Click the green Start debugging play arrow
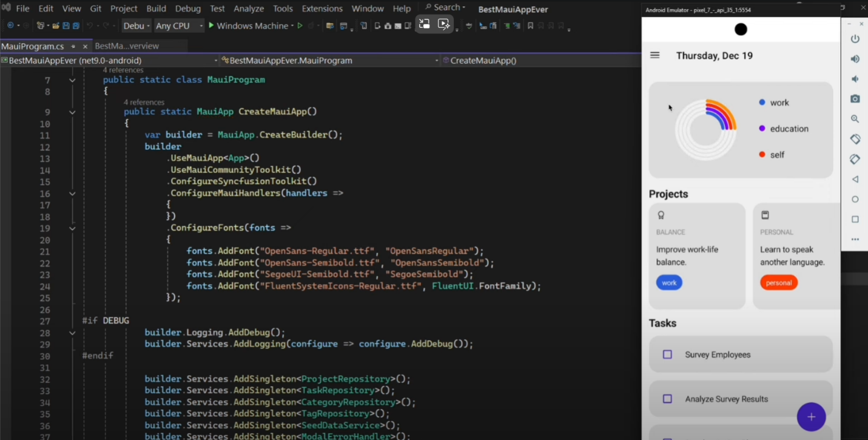 coord(211,25)
